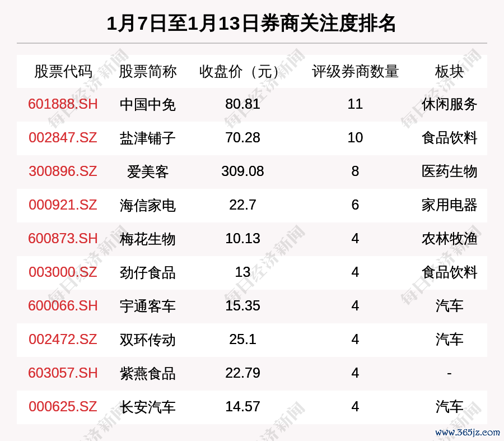Select stock code 002472.SZ

(63, 340)
